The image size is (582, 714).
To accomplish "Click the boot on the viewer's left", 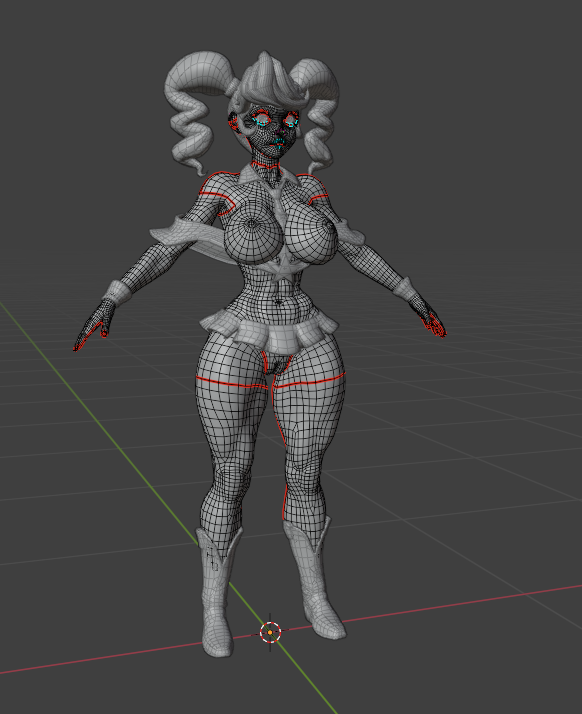I will [x=219, y=592].
